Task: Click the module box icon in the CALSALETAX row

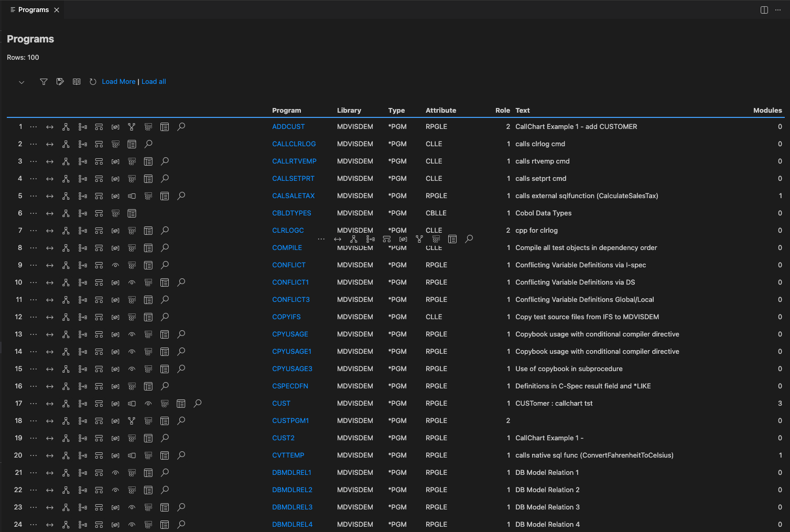Action: coord(132,196)
